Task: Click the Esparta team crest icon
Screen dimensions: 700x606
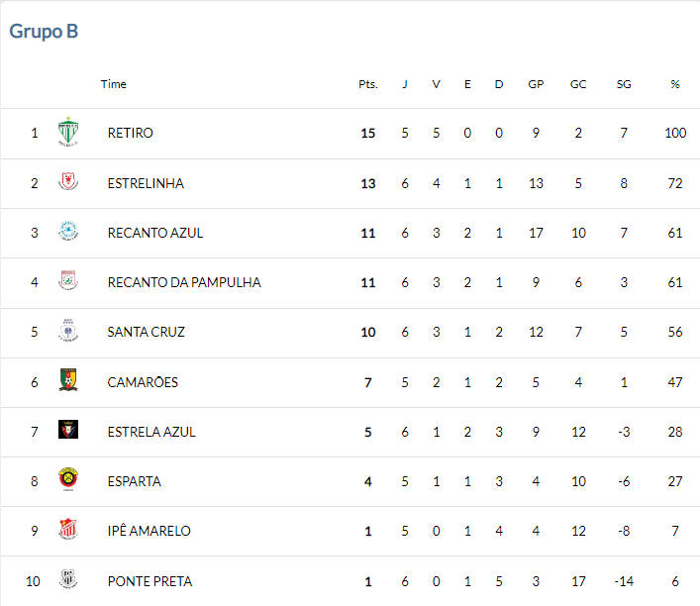Action: [68, 479]
